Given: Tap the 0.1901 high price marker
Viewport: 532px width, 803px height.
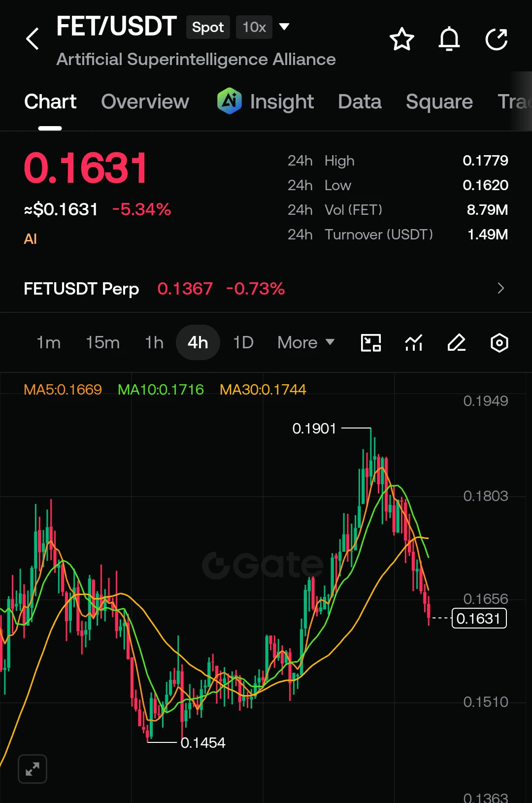Looking at the screenshot, I should [x=314, y=429].
